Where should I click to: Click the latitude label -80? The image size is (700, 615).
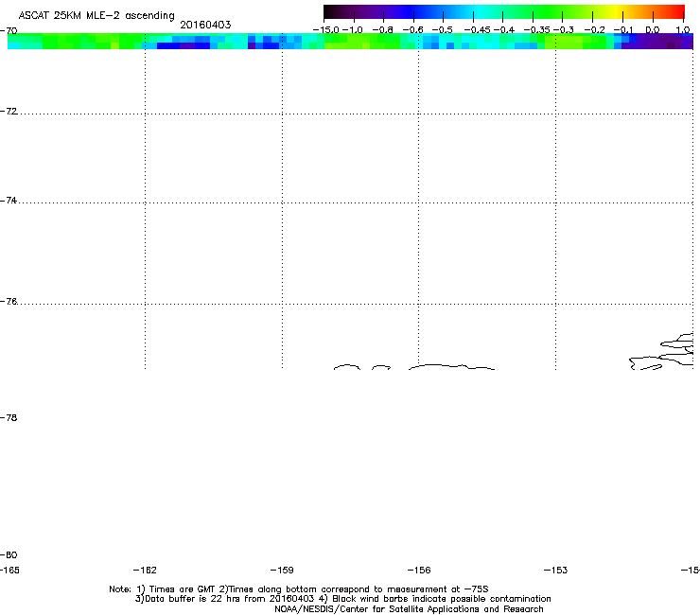click(x=9, y=554)
